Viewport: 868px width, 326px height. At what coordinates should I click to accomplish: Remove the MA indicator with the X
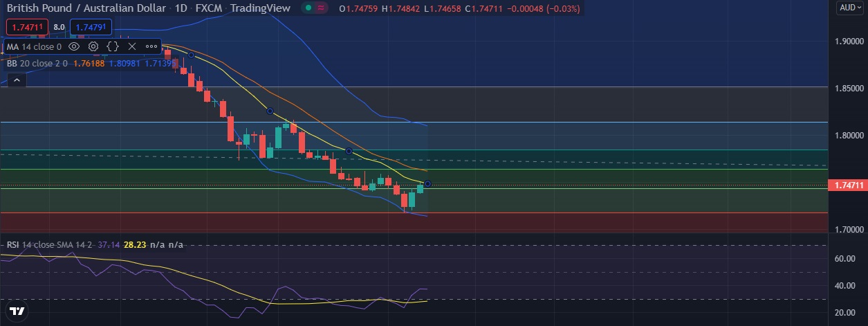pos(132,46)
